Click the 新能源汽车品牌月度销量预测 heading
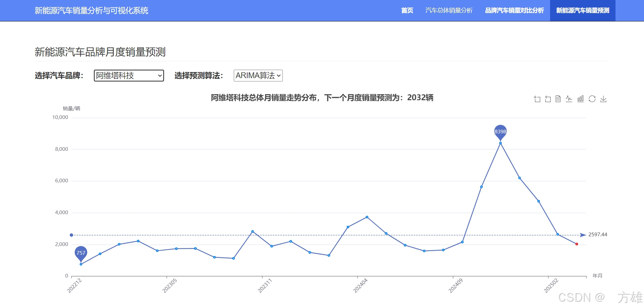Screen dimensions: 644x308 pos(100,52)
